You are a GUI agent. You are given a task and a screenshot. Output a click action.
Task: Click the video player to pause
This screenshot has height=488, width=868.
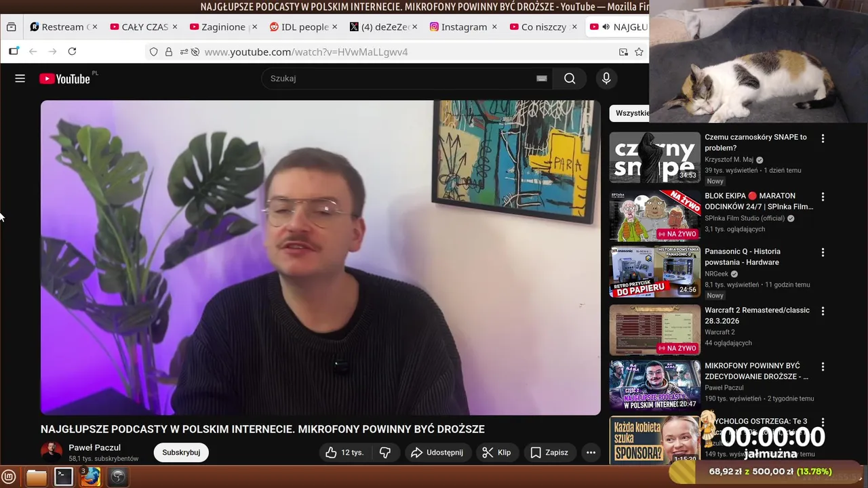click(x=320, y=258)
